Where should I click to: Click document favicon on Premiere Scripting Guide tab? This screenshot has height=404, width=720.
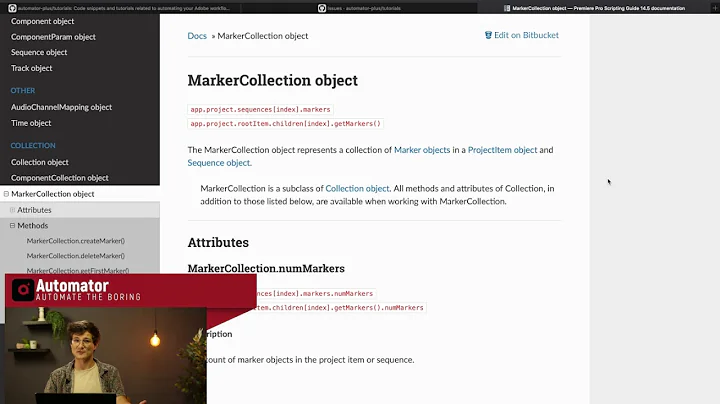(x=507, y=8)
